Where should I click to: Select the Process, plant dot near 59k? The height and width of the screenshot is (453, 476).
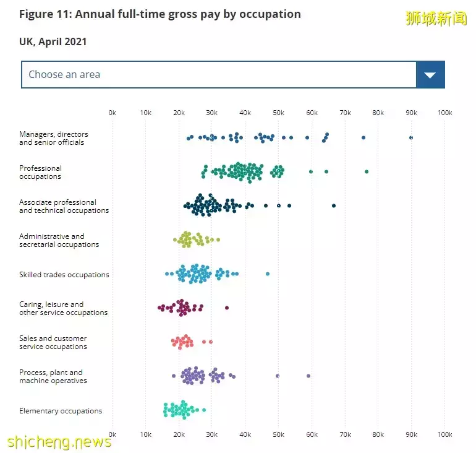coord(308,376)
